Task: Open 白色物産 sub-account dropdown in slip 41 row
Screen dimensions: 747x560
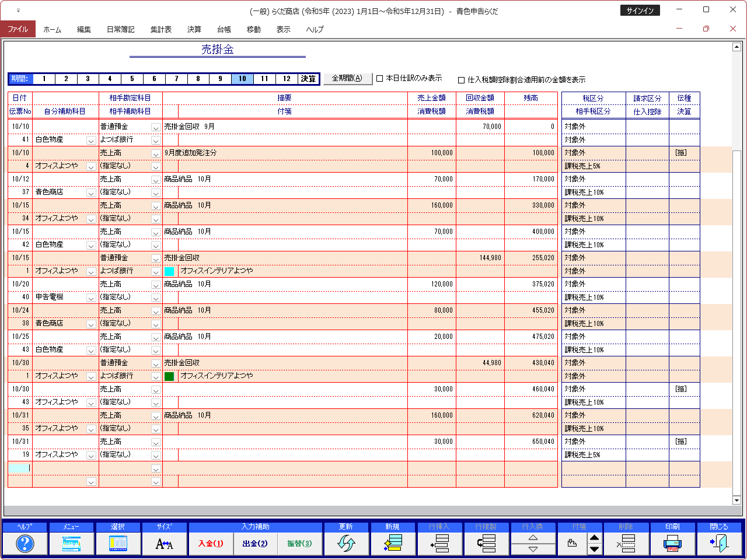Action: [x=91, y=140]
